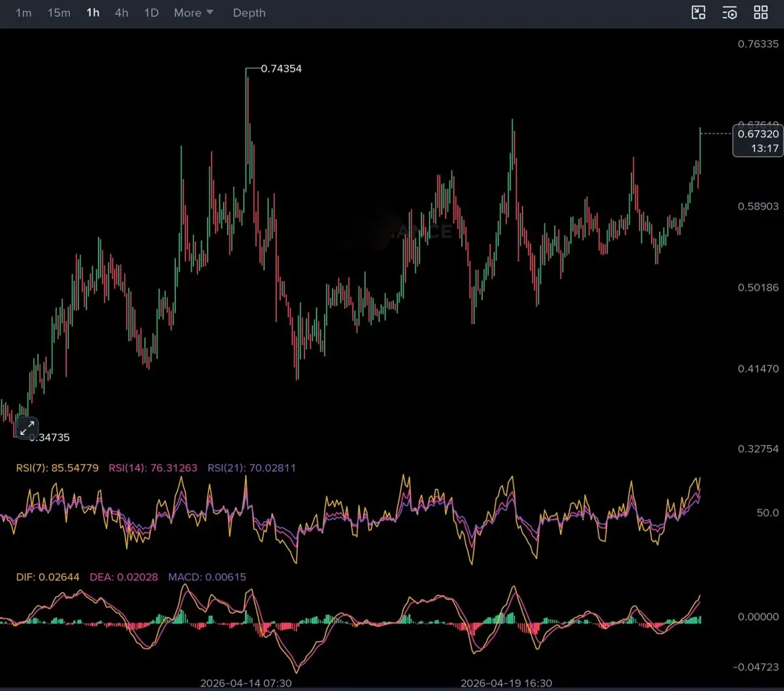Select the 1m timeframe
This screenshot has width=784, height=691.
pyautogui.click(x=24, y=13)
